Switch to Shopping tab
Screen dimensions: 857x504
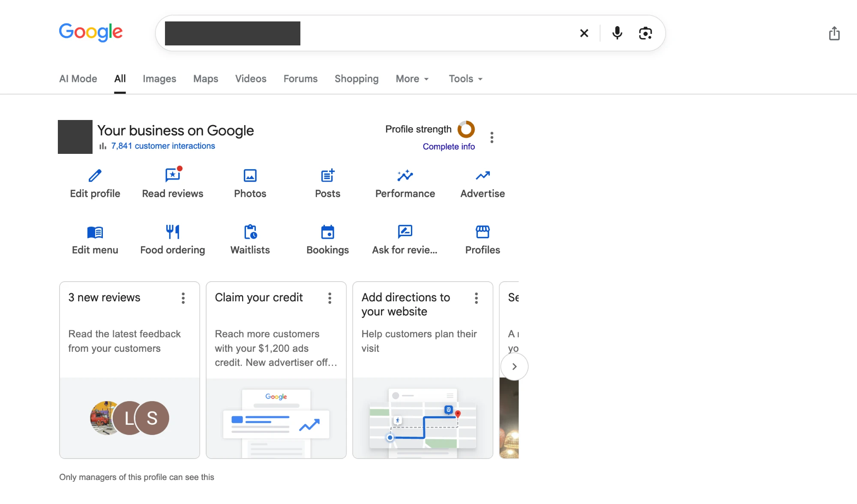point(357,79)
